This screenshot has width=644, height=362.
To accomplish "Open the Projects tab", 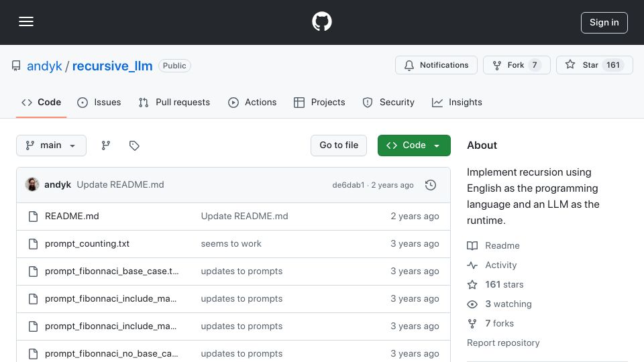I will tap(319, 102).
